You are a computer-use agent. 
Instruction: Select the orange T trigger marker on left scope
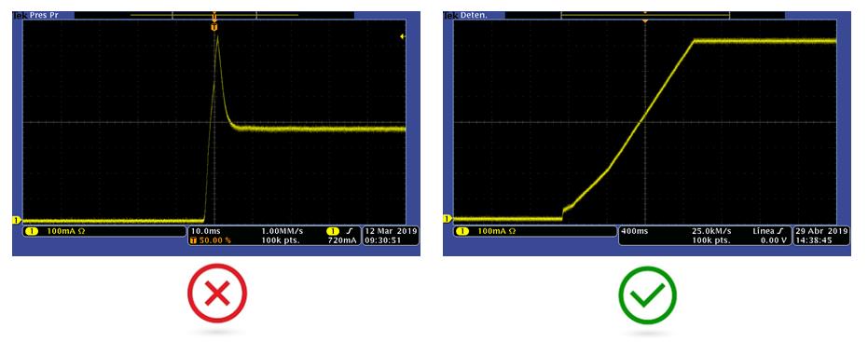(x=214, y=27)
